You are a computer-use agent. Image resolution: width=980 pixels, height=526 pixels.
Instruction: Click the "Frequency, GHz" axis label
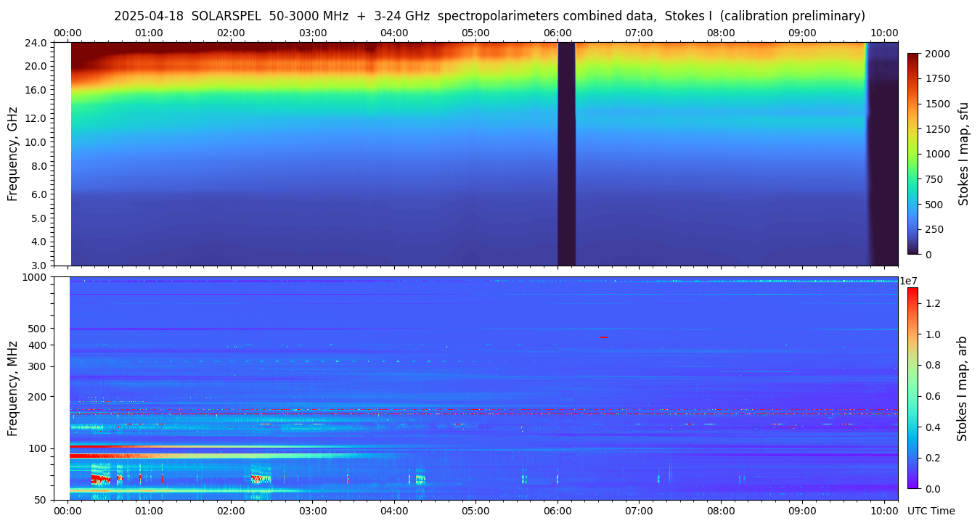tap(12, 154)
